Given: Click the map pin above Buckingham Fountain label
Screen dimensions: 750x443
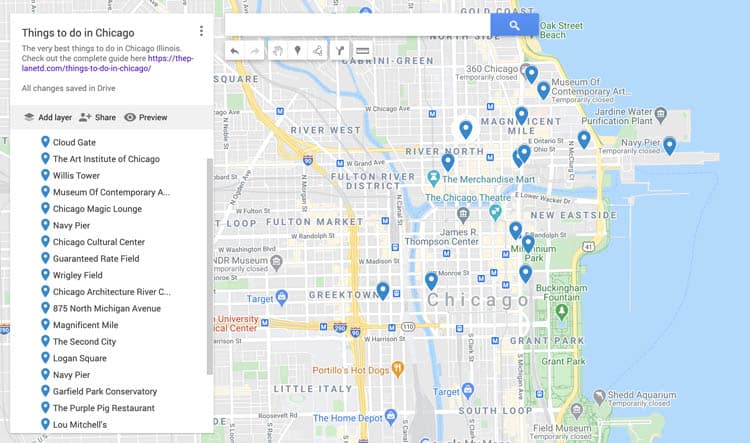Looking at the screenshot, I should coord(525,274).
